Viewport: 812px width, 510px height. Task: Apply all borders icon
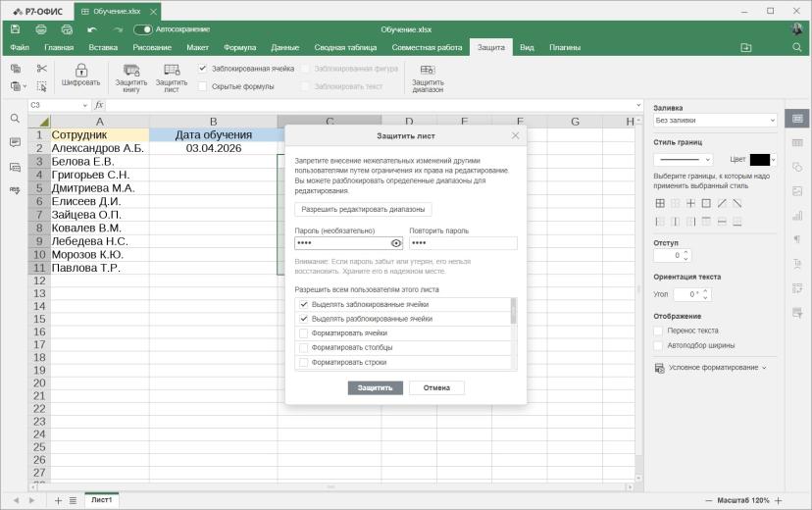tap(660, 203)
